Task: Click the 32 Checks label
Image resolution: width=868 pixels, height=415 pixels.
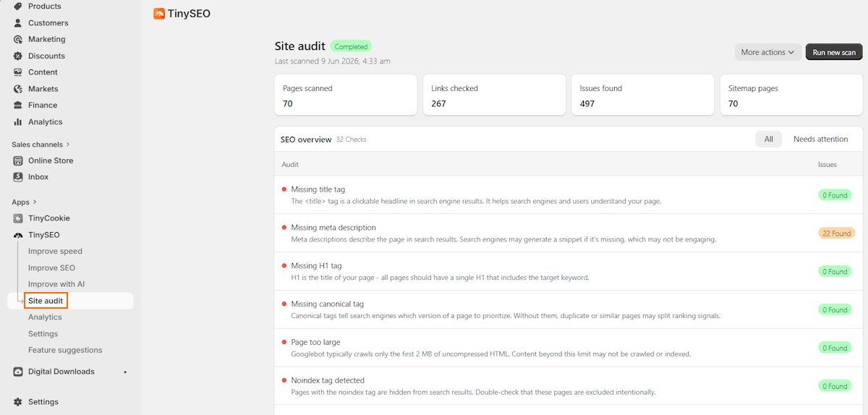Action: point(352,140)
